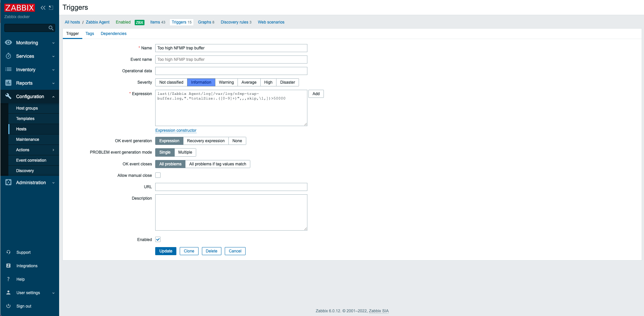
Task: Open the Dependencies tab
Action: (x=114, y=33)
